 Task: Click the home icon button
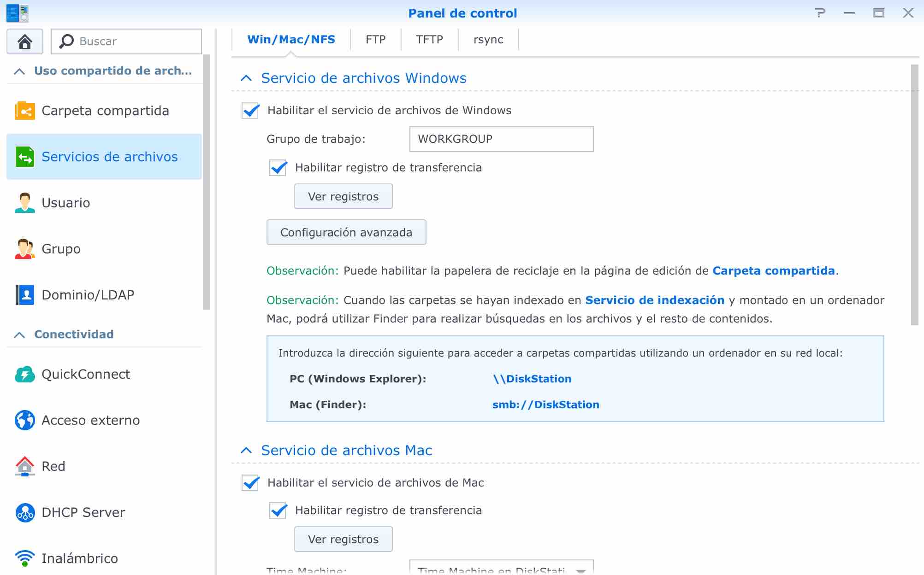tap(25, 41)
